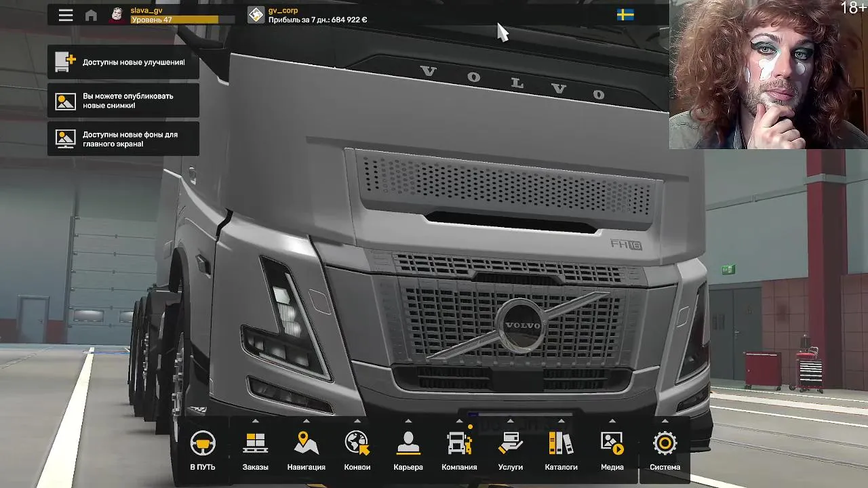The height and width of the screenshot is (488, 868).
Task: Expand the arrow above Система
Action: click(x=665, y=421)
